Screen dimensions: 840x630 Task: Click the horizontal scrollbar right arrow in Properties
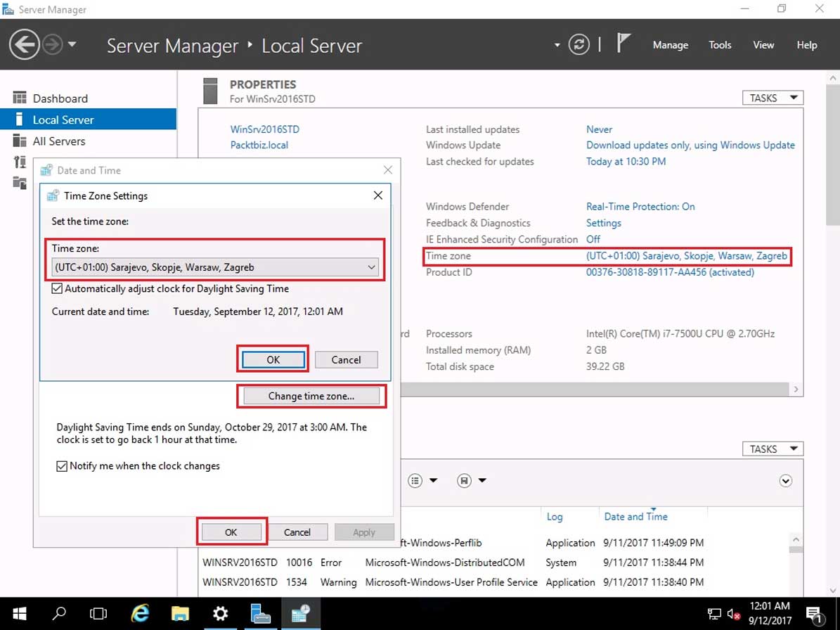796,389
